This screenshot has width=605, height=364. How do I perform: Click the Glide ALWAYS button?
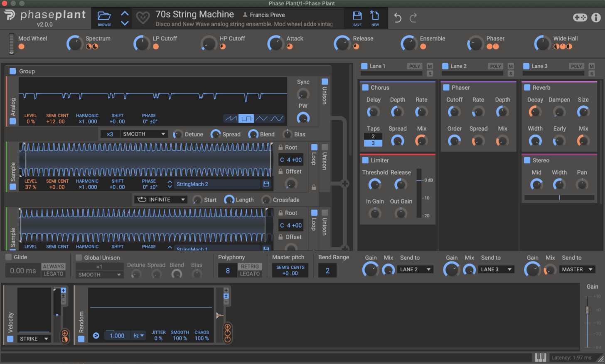(53, 266)
